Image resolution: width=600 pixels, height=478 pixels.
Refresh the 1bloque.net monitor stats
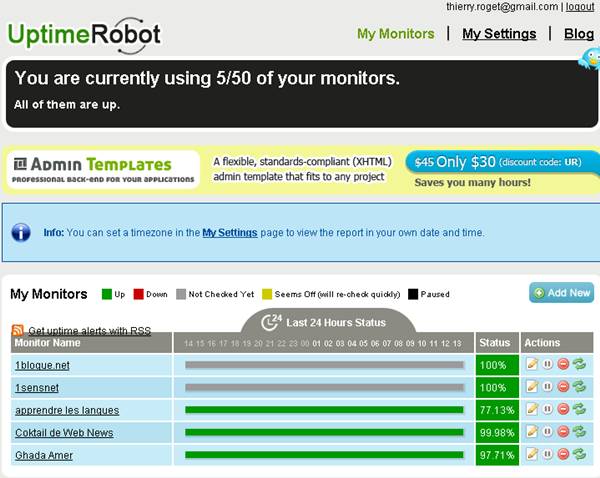click(x=579, y=364)
